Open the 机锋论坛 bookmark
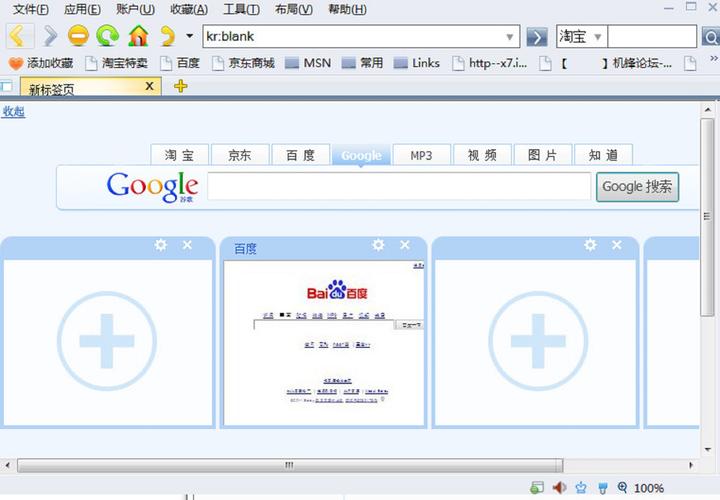Screen dimensions: 720x500 click(x=606, y=63)
